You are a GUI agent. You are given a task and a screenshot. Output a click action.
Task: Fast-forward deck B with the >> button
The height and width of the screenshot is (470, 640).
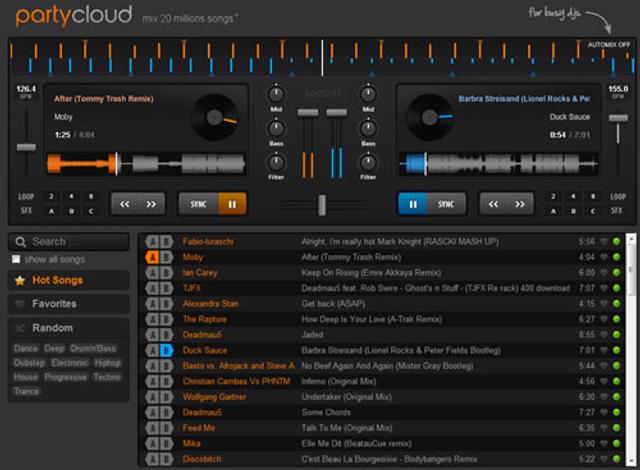pos(520,204)
